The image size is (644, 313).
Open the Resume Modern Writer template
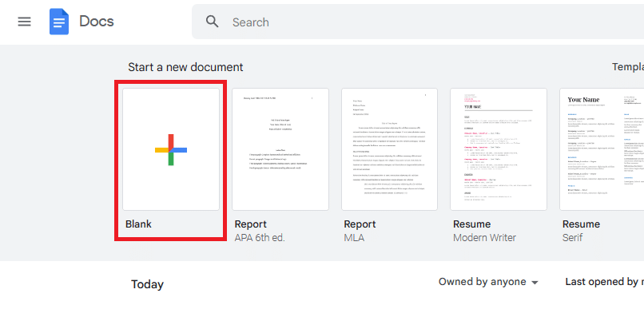(499, 149)
